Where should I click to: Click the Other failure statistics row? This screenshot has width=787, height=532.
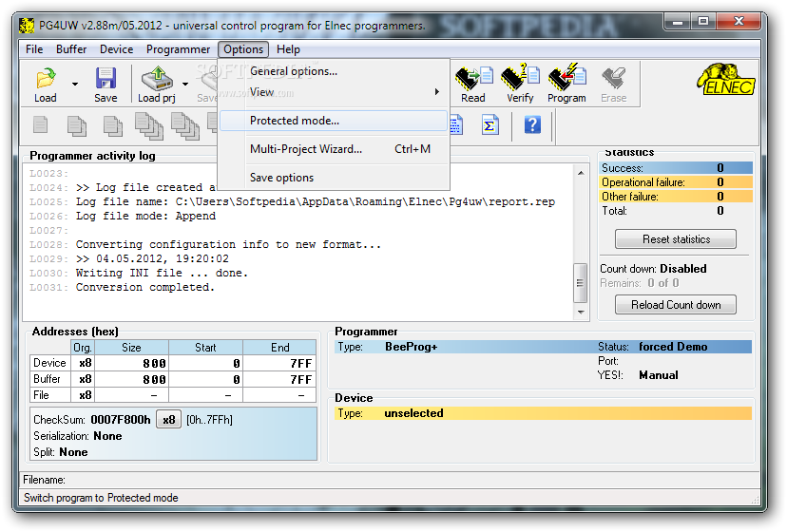tap(676, 197)
